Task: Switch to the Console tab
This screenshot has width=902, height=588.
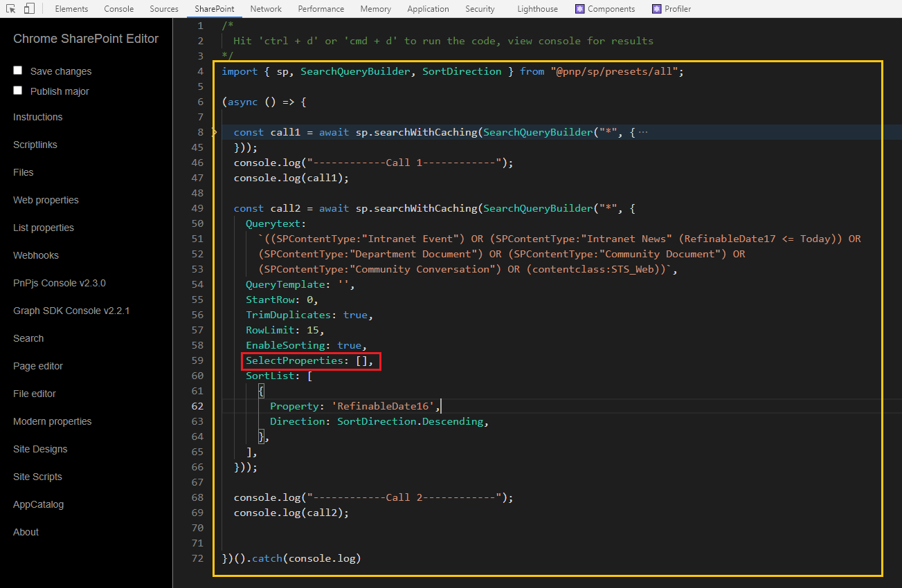Action: click(x=119, y=9)
